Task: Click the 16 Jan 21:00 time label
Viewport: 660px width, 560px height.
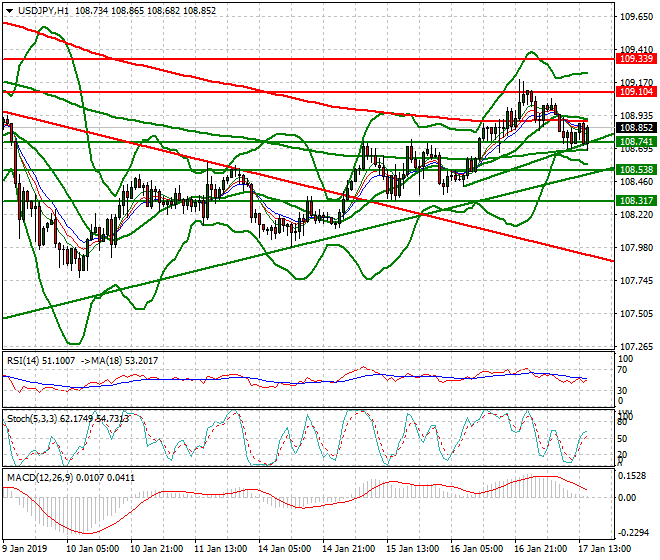Action: (x=540, y=549)
